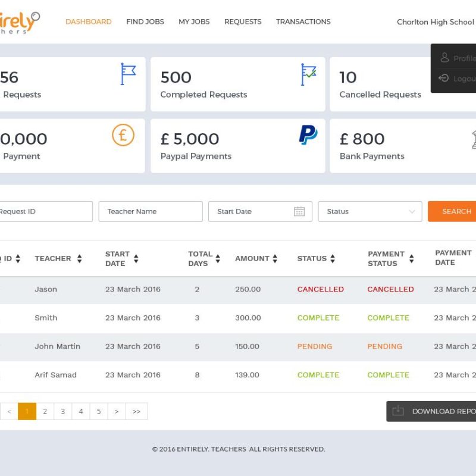The height and width of the screenshot is (476, 476).
Task: Sort table by Teacher column arrows
Action: [79, 259]
